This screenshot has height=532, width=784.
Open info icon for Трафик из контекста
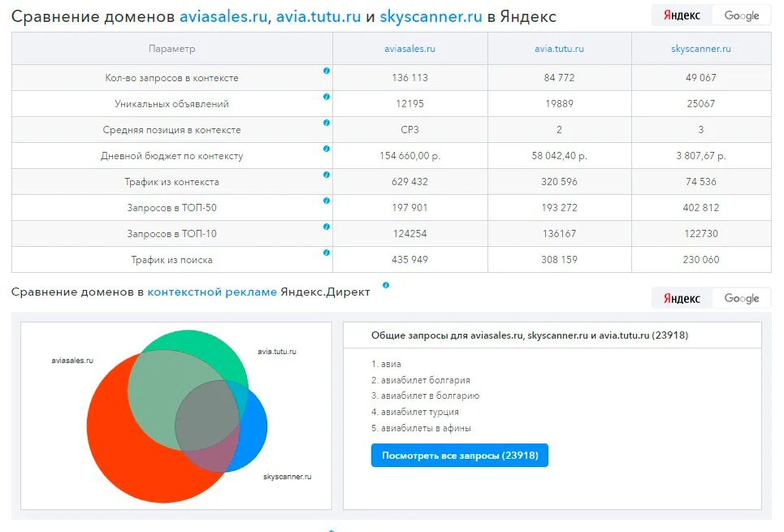coord(327,175)
